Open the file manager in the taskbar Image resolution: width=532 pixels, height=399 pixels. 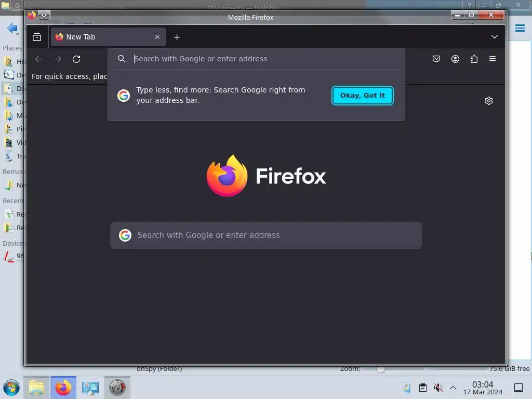(36, 388)
